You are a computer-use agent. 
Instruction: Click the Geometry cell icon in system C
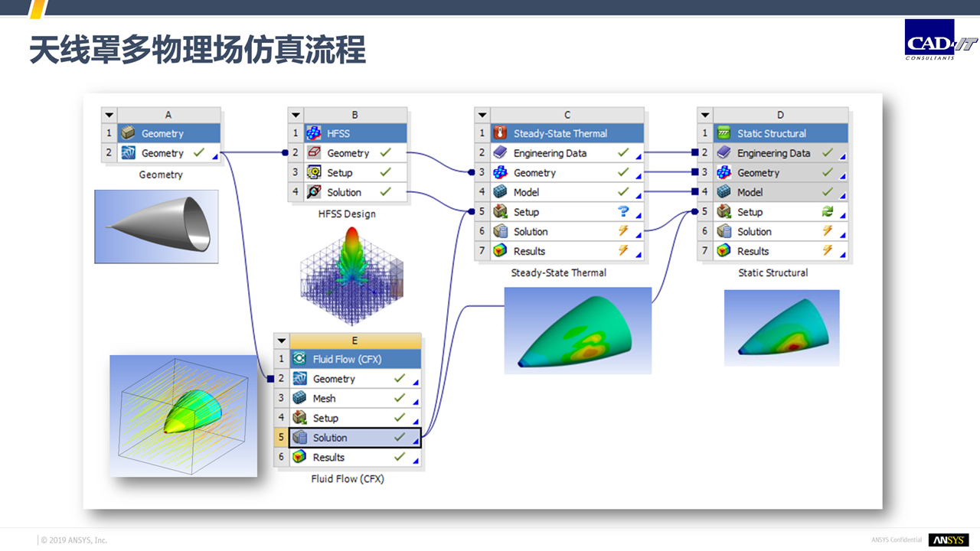[500, 173]
